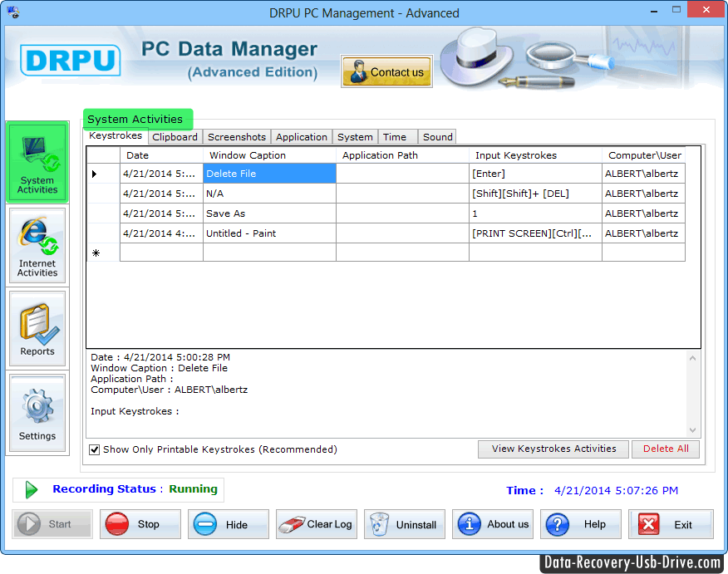728x574 pixels.
Task: Click the Exit button label
Action: (683, 525)
